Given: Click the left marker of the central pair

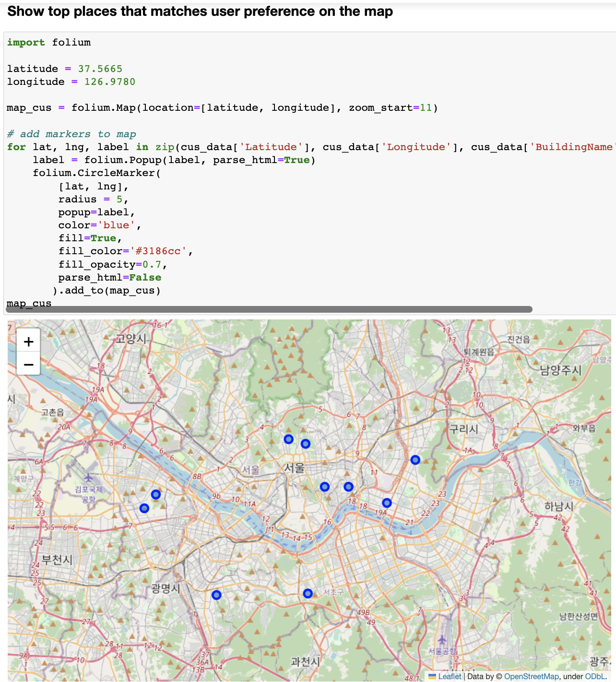Looking at the screenshot, I should [325, 486].
